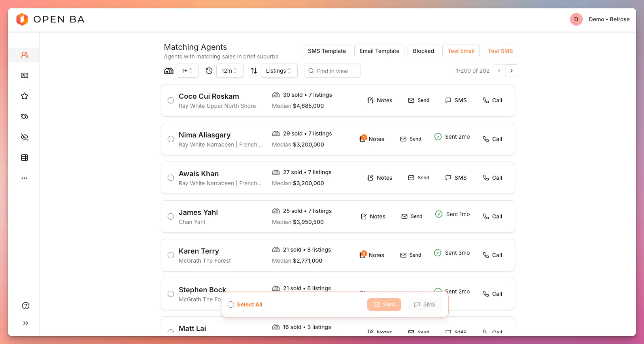Select James Yahl's radio button
Screen dimensions: 644x344
coord(171,216)
